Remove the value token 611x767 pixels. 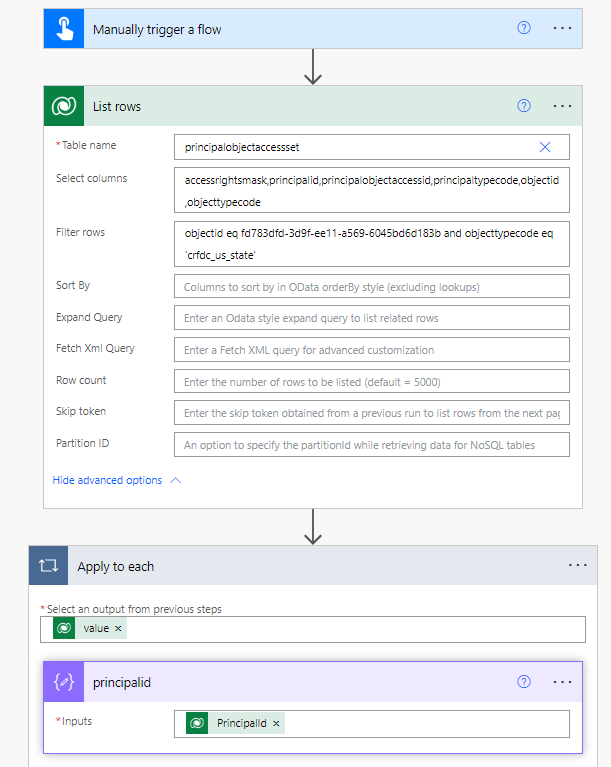[118, 629]
